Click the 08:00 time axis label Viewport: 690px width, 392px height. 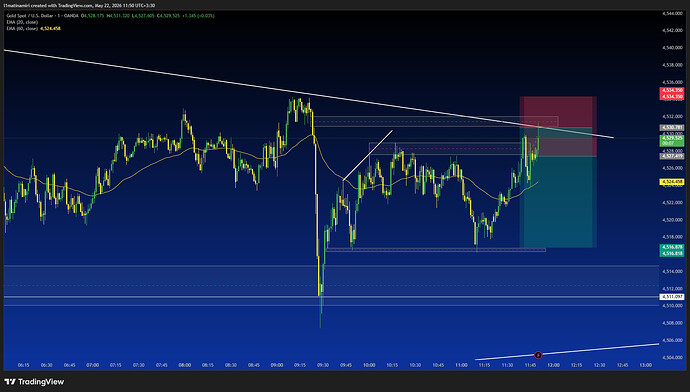pyautogui.click(x=185, y=365)
